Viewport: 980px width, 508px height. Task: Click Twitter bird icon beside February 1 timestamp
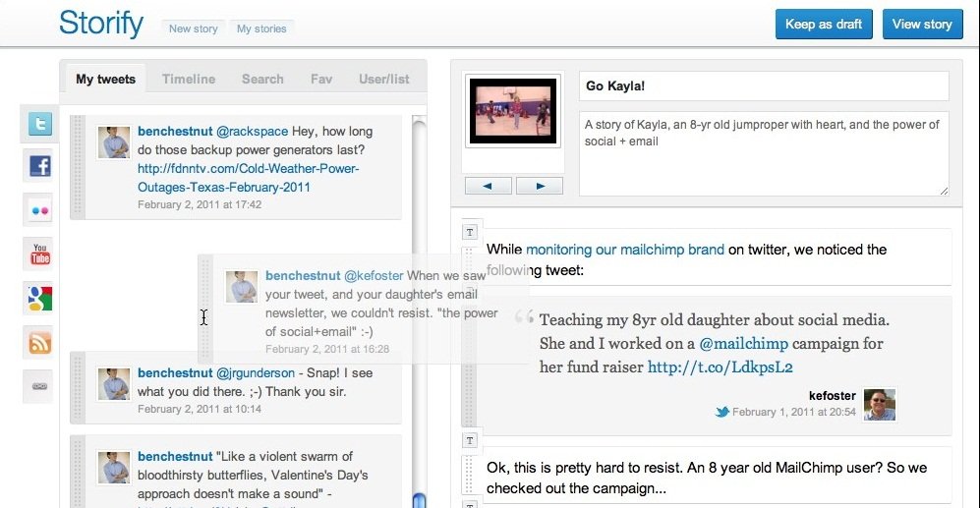(x=722, y=412)
